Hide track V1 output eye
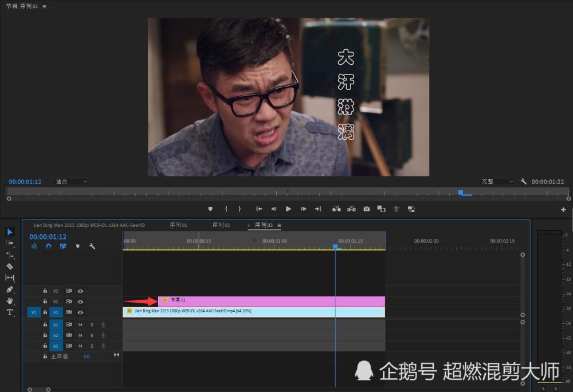 tap(80, 312)
